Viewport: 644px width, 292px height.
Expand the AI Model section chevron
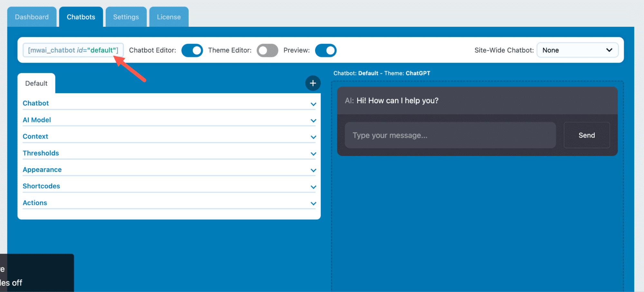(313, 121)
